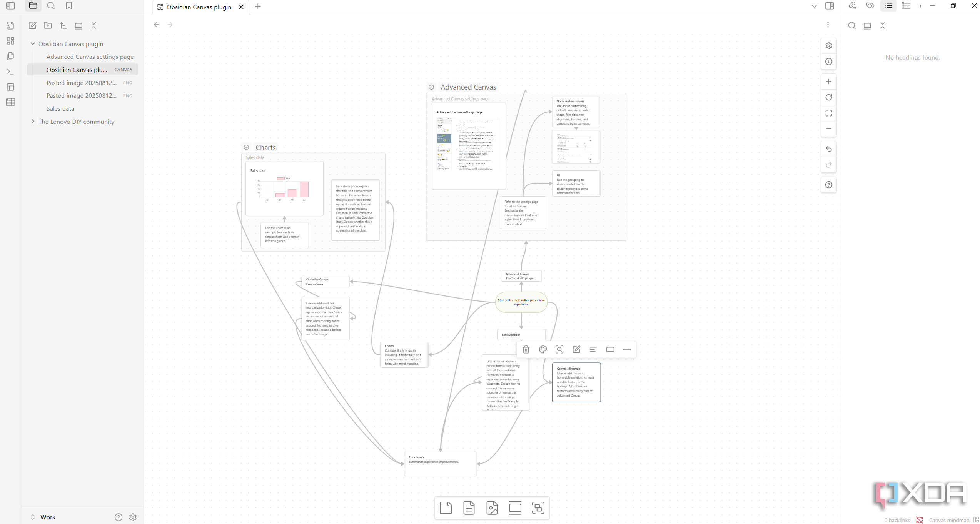
Task: Change the file explorer sort order
Action: [63, 25]
